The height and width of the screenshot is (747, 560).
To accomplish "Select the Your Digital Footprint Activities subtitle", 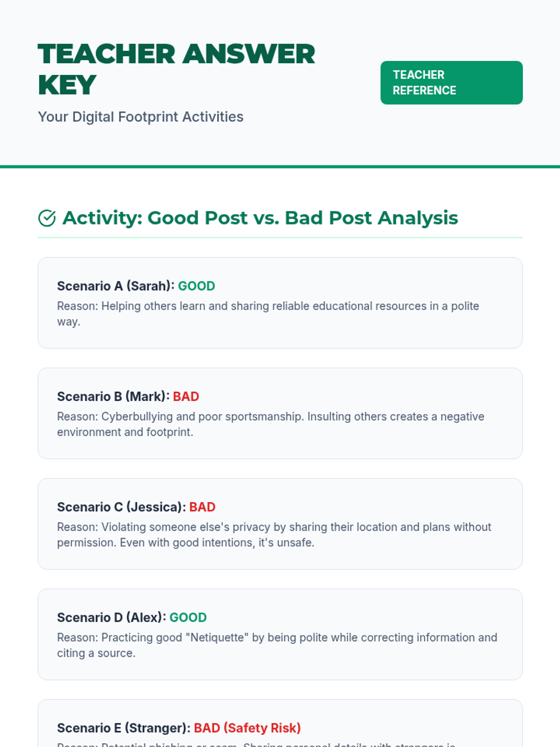I will (140, 117).
